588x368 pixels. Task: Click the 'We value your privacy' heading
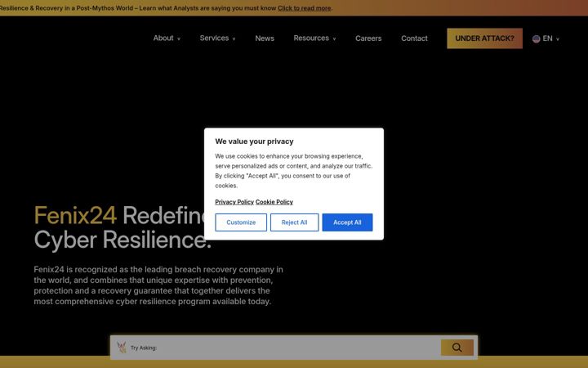[x=254, y=141]
